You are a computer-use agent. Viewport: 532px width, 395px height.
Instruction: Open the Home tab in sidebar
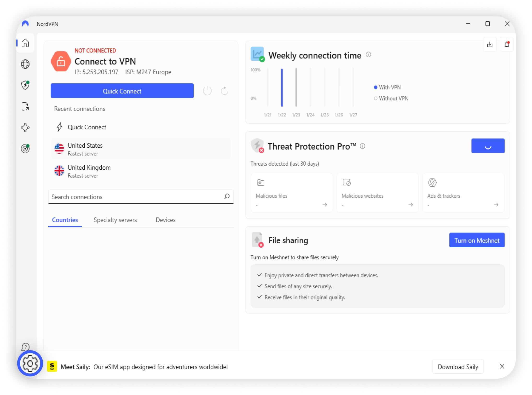pos(25,43)
